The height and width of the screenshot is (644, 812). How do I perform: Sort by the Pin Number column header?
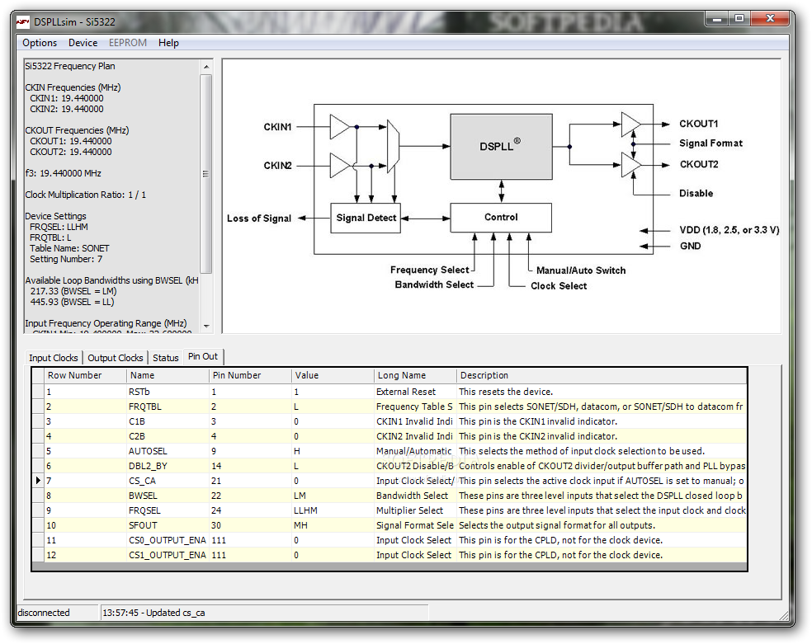click(250, 375)
